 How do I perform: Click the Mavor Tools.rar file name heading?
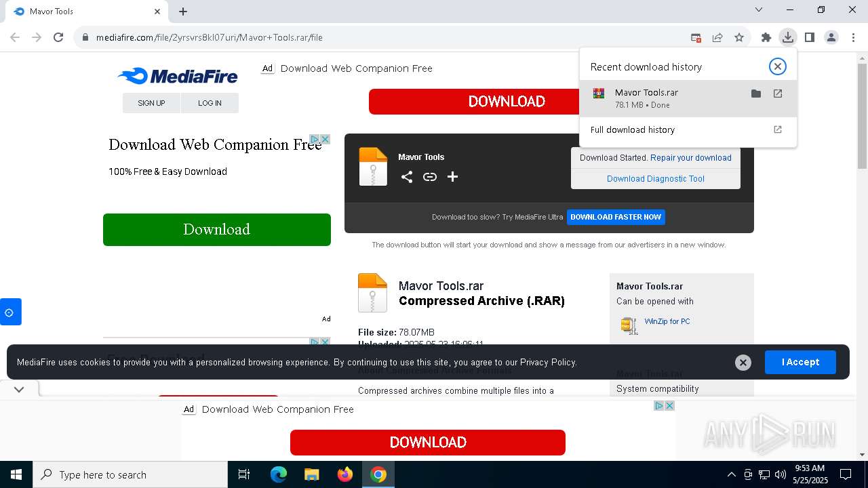click(441, 286)
